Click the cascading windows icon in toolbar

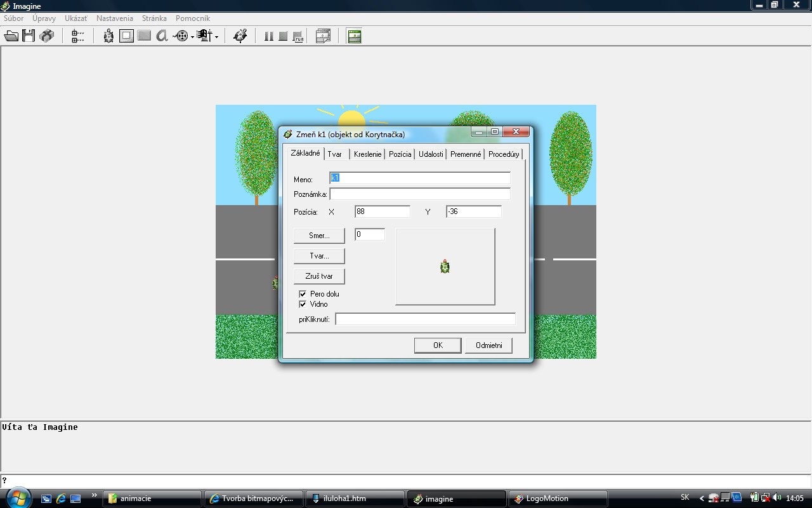click(x=323, y=36)
